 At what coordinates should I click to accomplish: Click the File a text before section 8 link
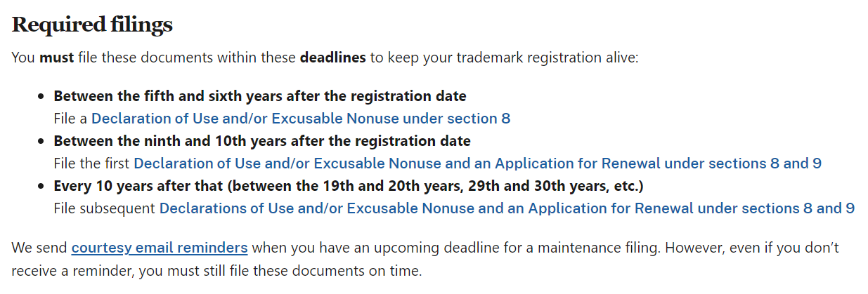pyautogui.click(x=71, y=119)
